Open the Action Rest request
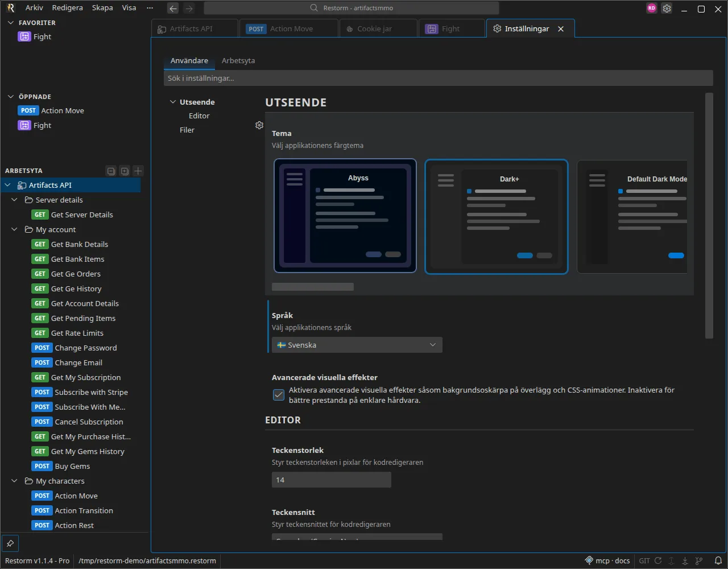Image resolution: width=728 pixels, height=569 pixels. (63, 525)
